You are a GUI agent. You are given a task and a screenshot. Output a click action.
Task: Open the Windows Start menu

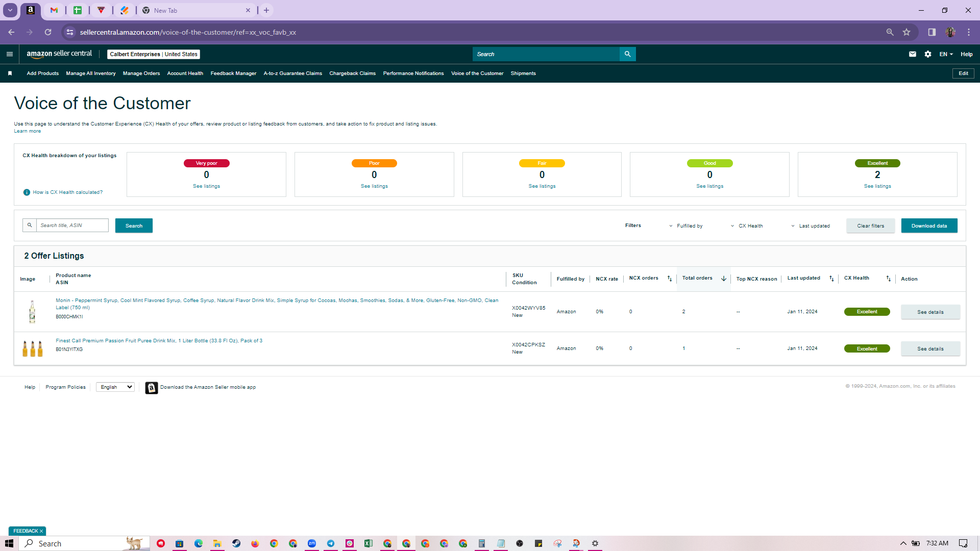click(x=9, y=543)
